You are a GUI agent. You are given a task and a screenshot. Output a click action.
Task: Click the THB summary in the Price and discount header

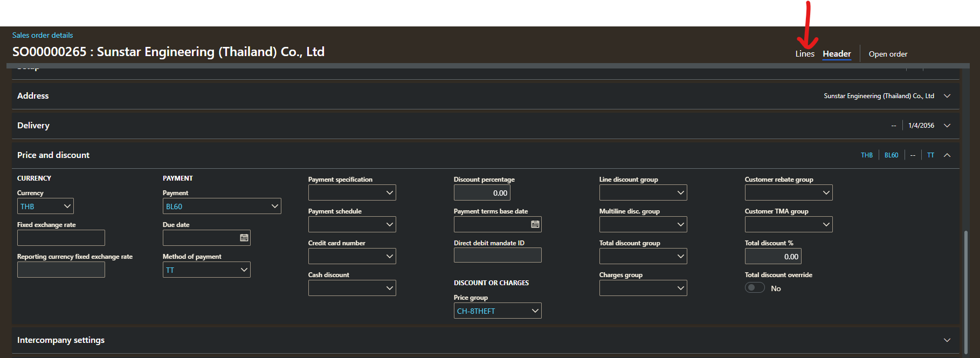[x=867, y=155]
